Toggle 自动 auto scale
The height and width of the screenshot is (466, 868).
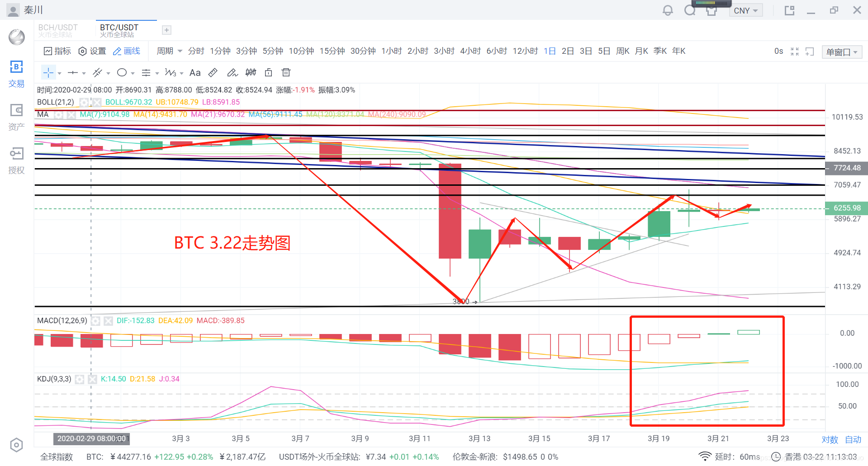[x=853, y=439]
